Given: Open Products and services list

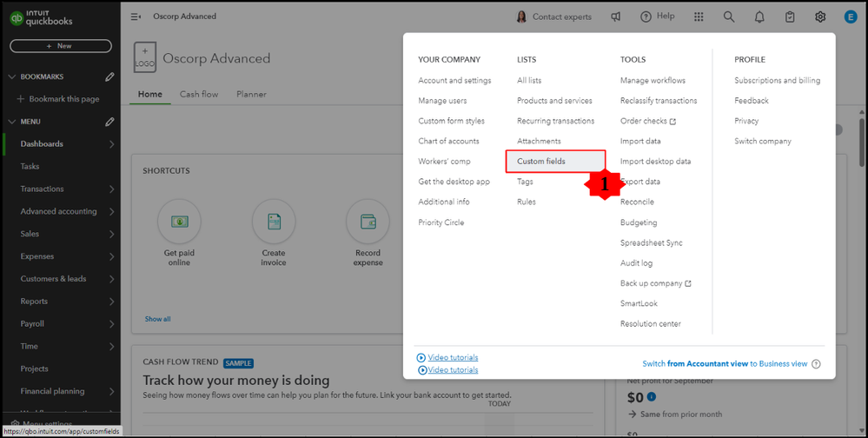Looking at the screenshot, I should pyautogui.click(x=554, y=101).
